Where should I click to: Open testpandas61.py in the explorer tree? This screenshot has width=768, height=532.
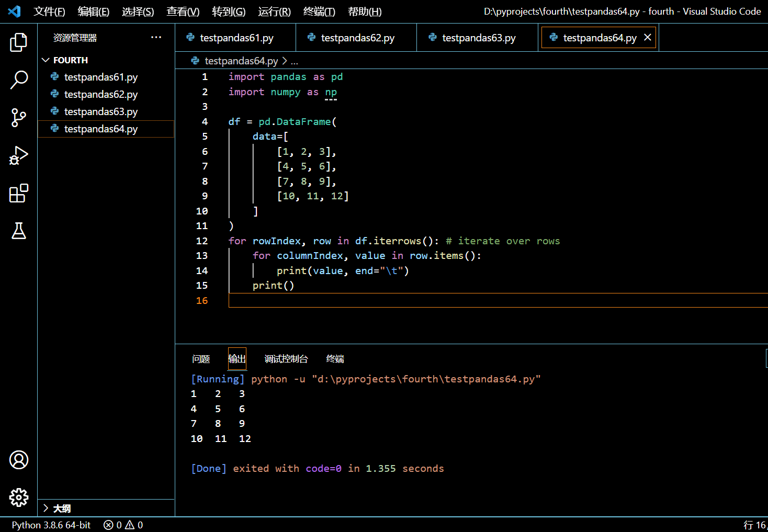point(106,77)
